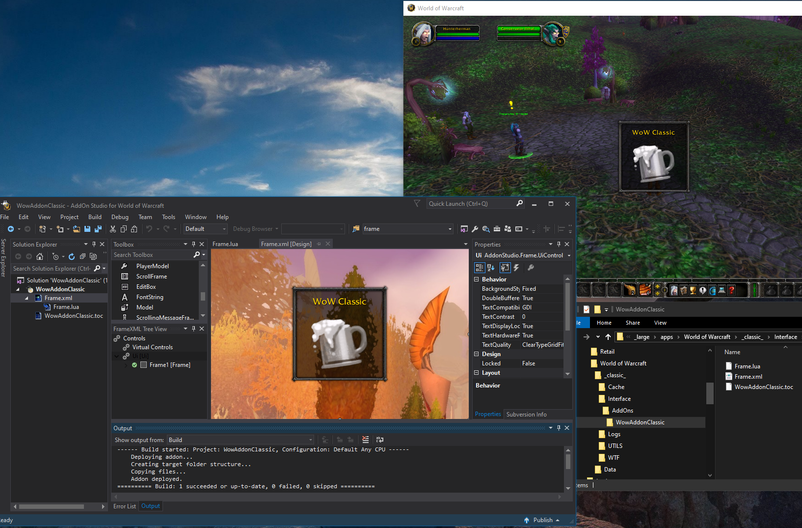Screen dimensions: 802x528
Task: Toggle properties-view button in Properties toolbar
Action: pyautogui.click(x=504, y=267)
